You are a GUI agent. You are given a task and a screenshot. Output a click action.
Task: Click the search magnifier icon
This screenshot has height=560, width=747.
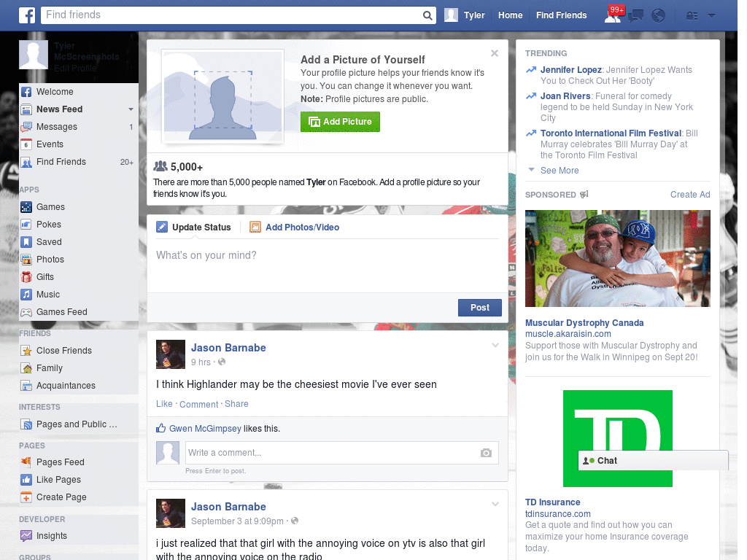(427, 15)
